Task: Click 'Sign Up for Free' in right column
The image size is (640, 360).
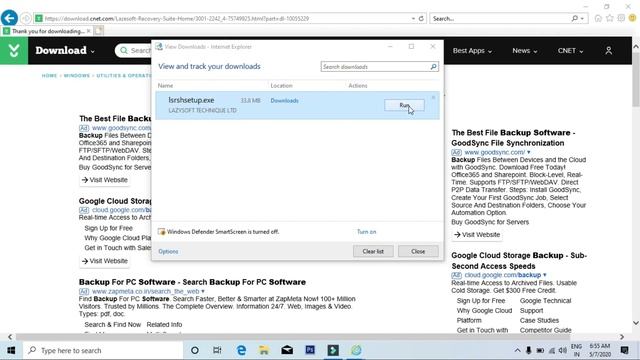Action: (481, 301)
